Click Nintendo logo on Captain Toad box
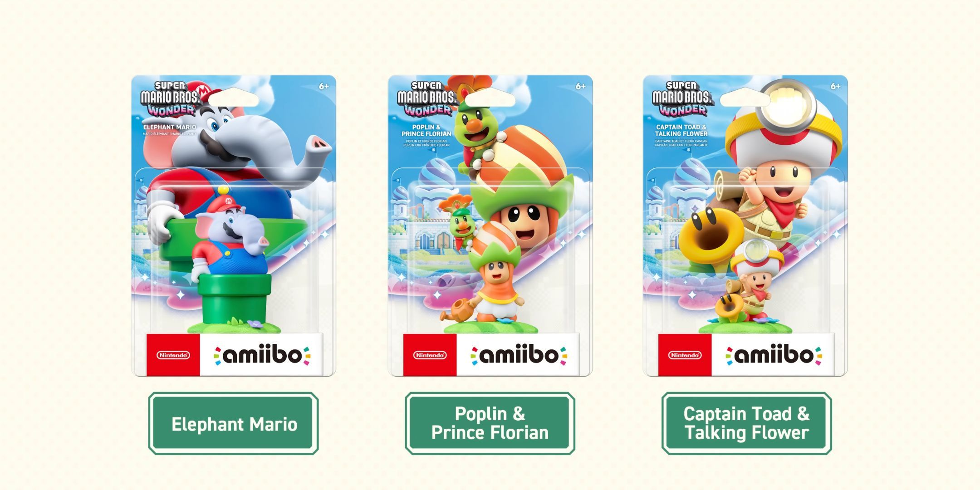The width and height of the screenshot is (980, 490). [x=685, y=355]
